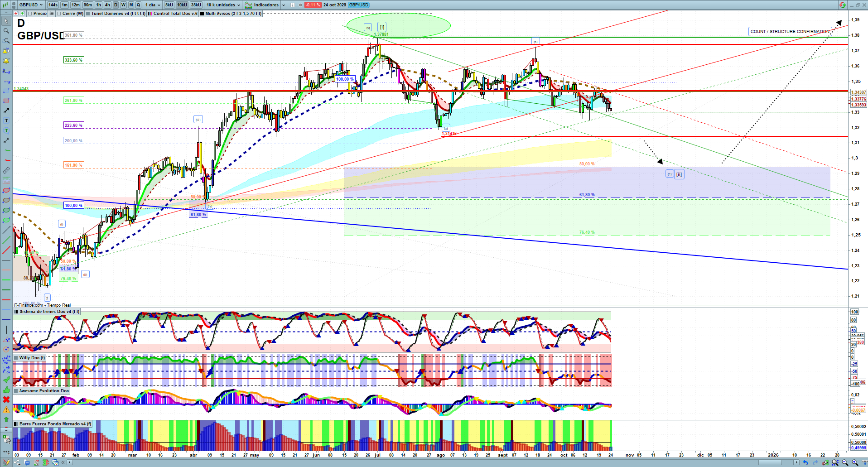Screen dimensions: 868x467
Task: Open the GBPUSD symbol dropdown
Action: point(31,5)
